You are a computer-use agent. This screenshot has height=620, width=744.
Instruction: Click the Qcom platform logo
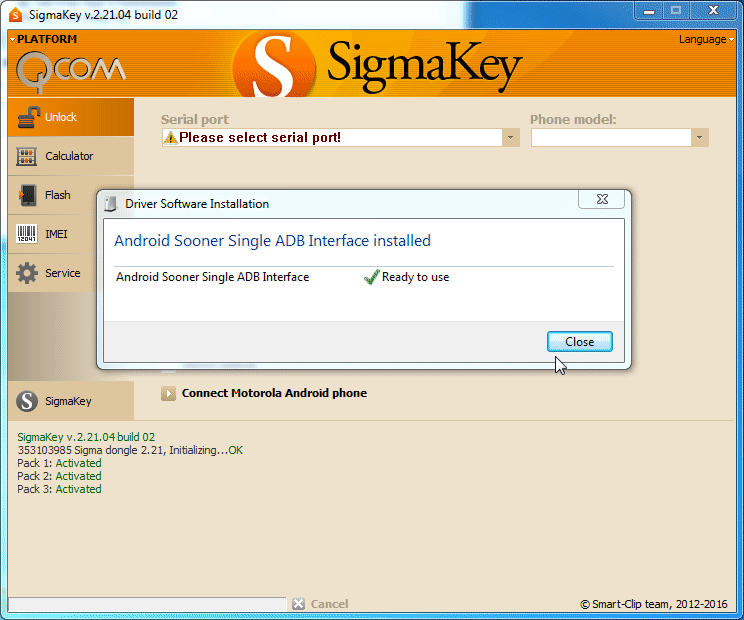click(x=71, y=72)
